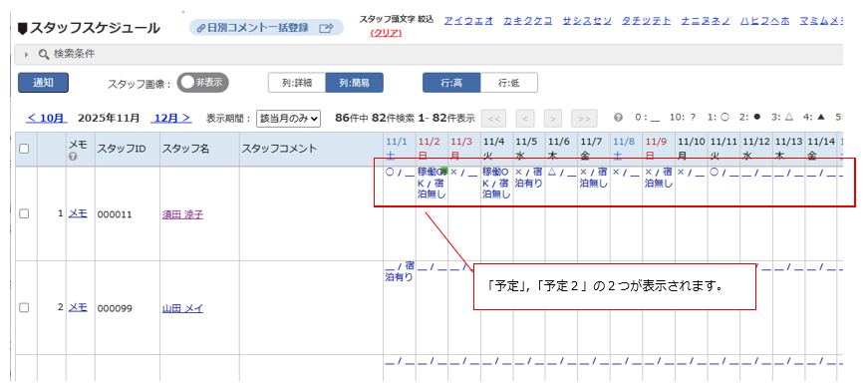Go to first page with << button
868x384 pixels.
493,118
